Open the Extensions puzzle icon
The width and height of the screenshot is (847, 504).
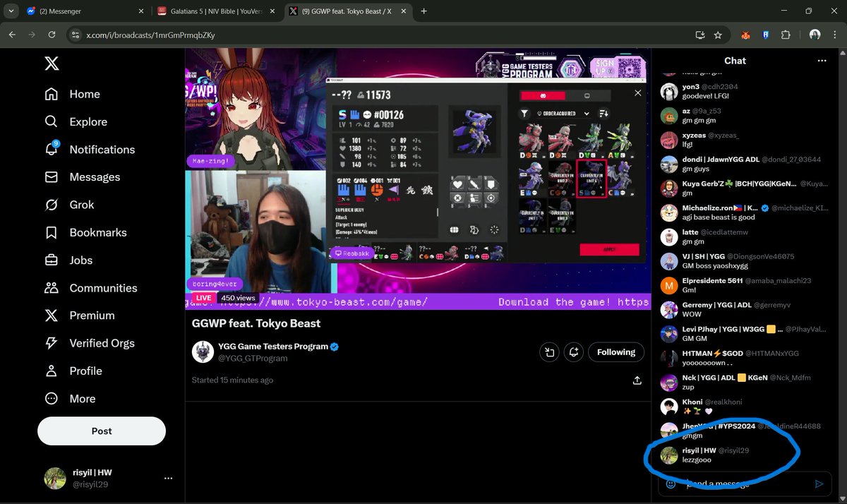coord(786,35)
